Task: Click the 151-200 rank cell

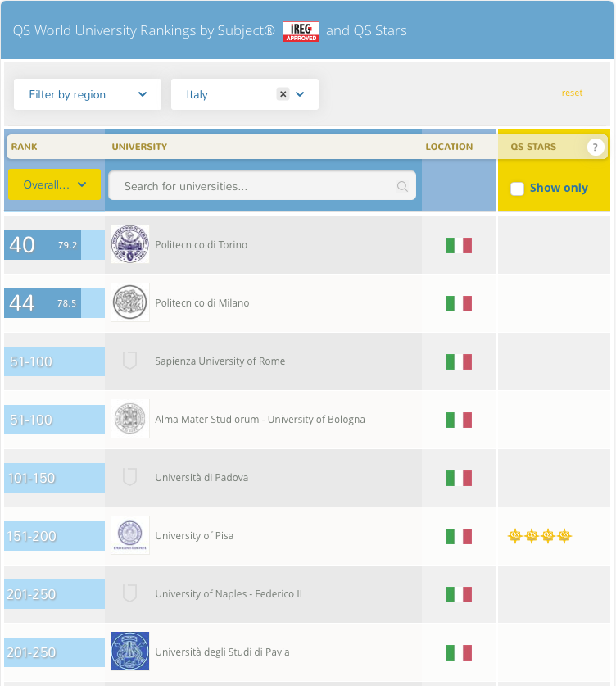Action: (x=54, y=536)
